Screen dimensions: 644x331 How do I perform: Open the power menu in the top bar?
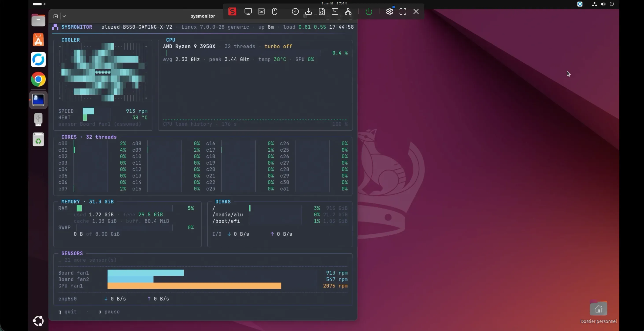(612, 4)
